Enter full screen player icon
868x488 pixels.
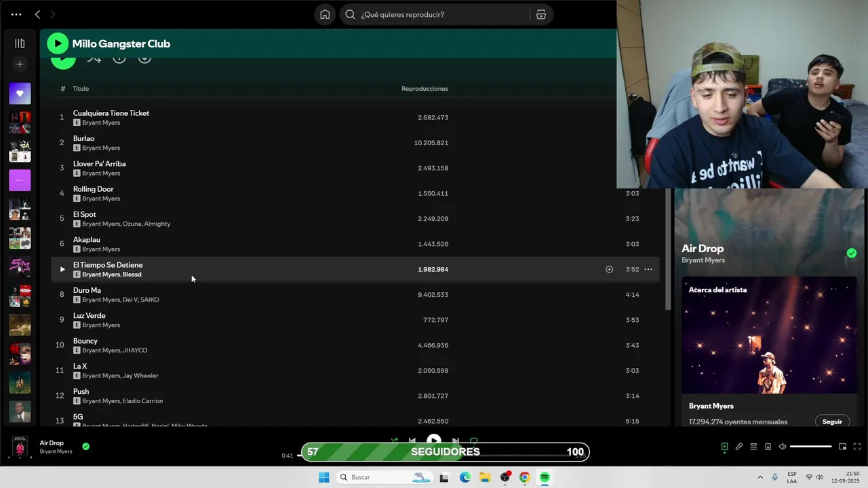pos(857,447)
